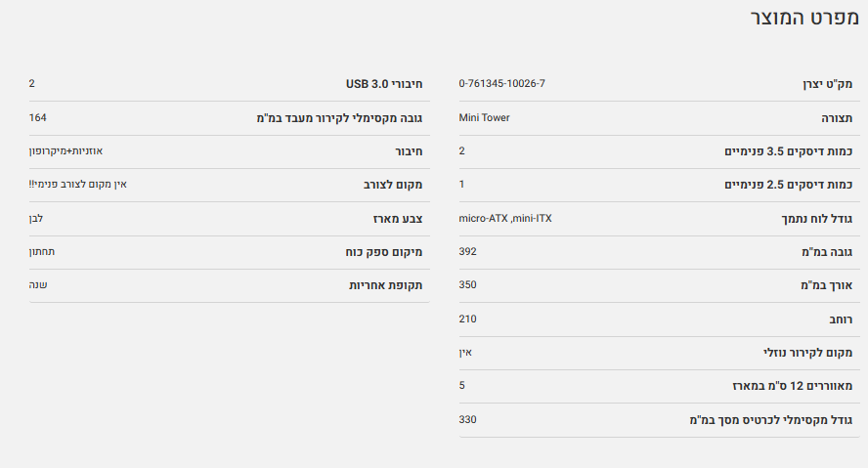Click the 'תקופת אחריות' warranty label
This screenshot has width=868, height=468.
(x=389, y=285)
